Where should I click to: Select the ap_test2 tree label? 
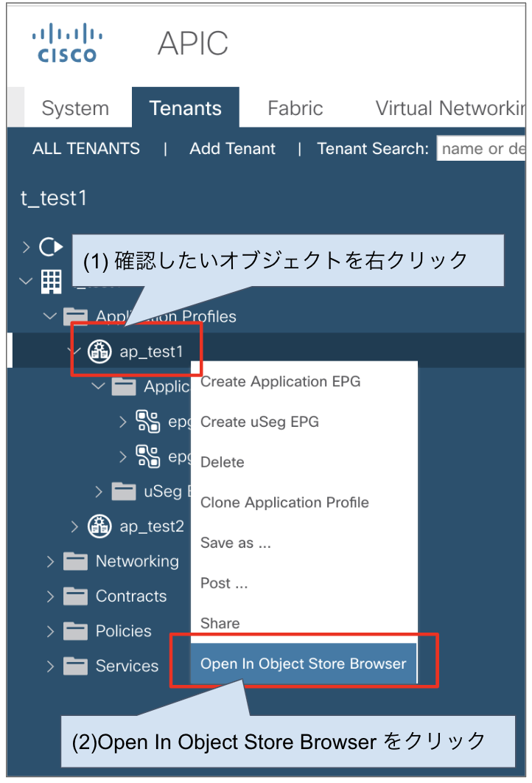[152, 526]
